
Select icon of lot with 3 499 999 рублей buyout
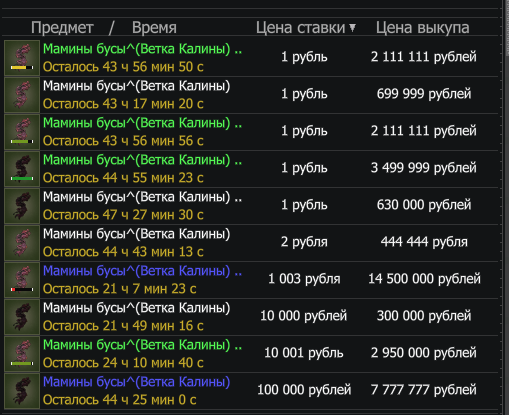[x=22, y=169]
